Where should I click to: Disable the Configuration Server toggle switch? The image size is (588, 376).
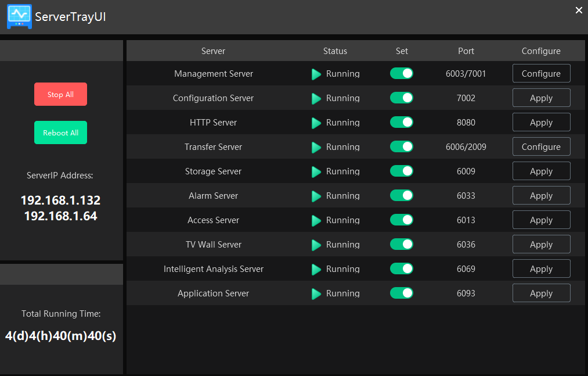click(402, 98)
